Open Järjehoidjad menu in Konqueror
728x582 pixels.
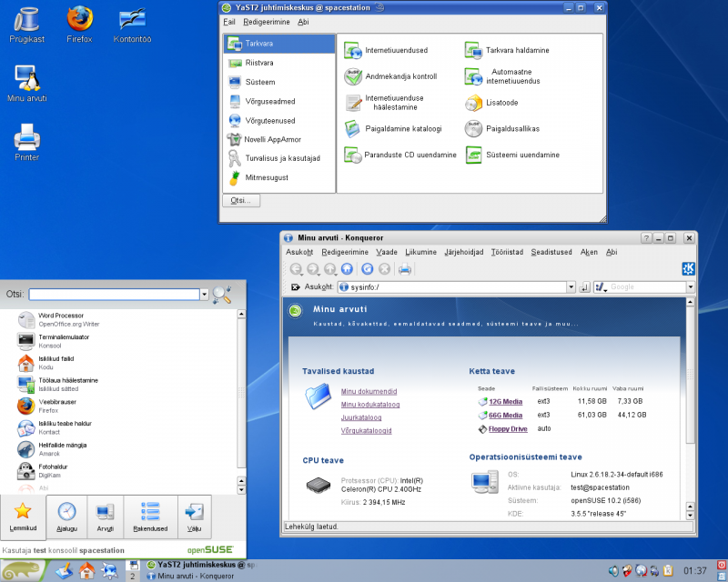[464, 252]
